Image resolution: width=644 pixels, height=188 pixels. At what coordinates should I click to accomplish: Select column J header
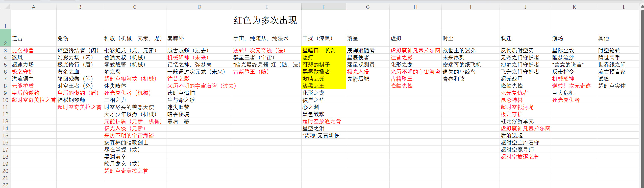click(x=525, y=7)
